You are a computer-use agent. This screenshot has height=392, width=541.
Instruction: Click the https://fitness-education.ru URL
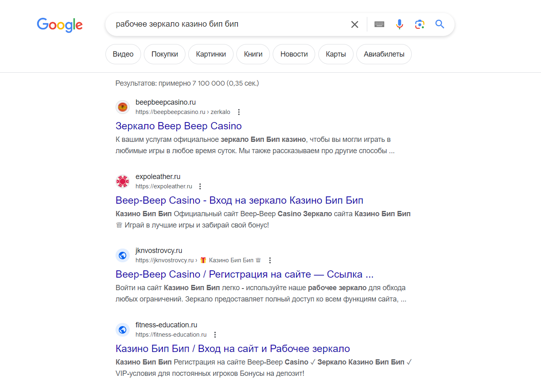pyautogui.click(x=171, y=335)
